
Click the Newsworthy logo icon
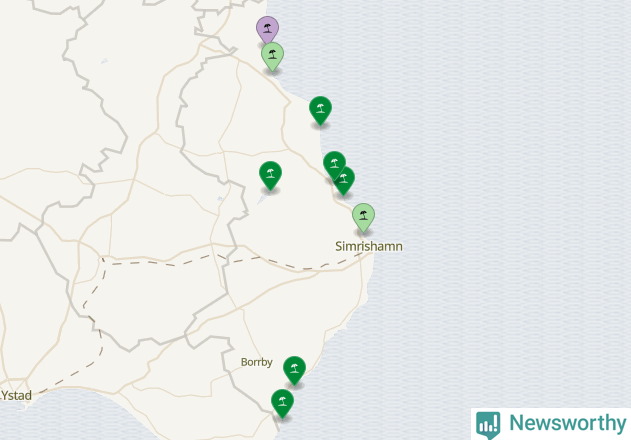488,425
